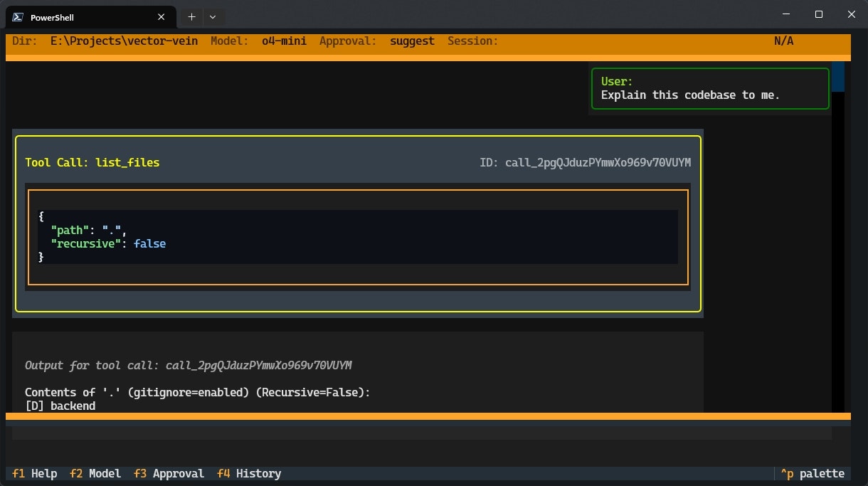Open History via f4 footer item

tap(249, 473)
